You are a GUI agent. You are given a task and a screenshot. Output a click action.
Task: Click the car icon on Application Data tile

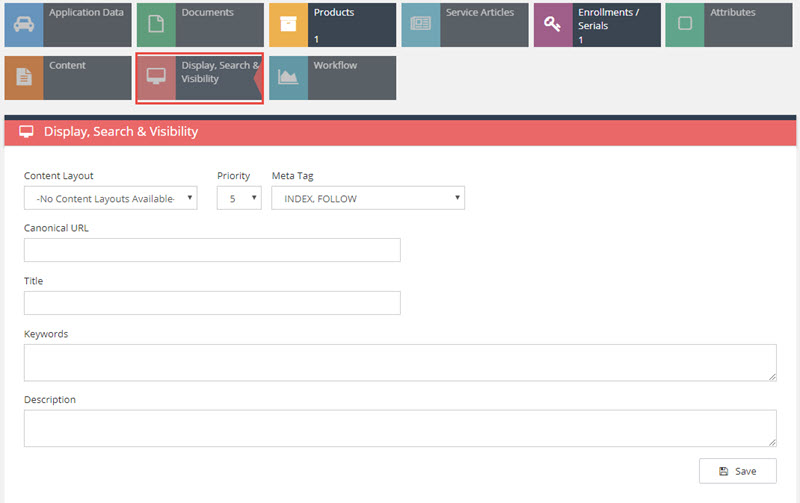23,24
